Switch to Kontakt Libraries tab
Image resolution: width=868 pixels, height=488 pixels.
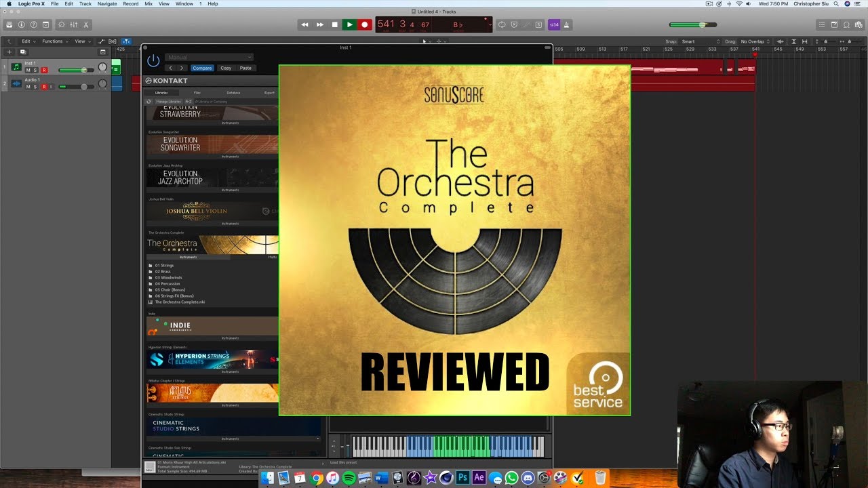(x=161, y=92)
